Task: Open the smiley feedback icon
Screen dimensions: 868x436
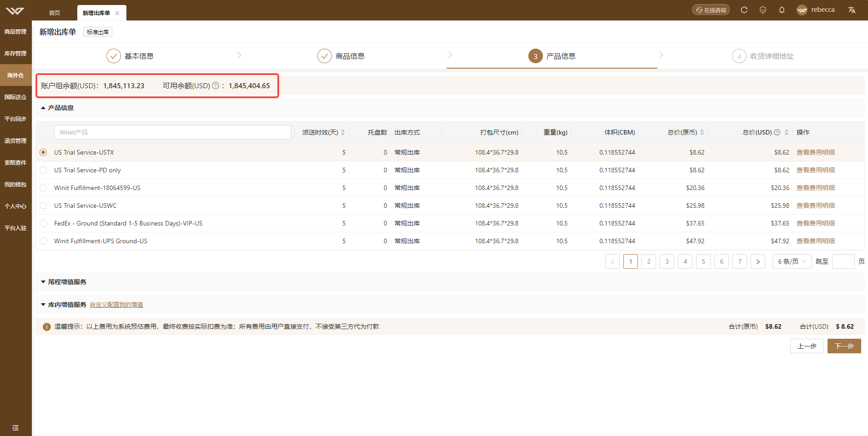Action: click(763, 10)
